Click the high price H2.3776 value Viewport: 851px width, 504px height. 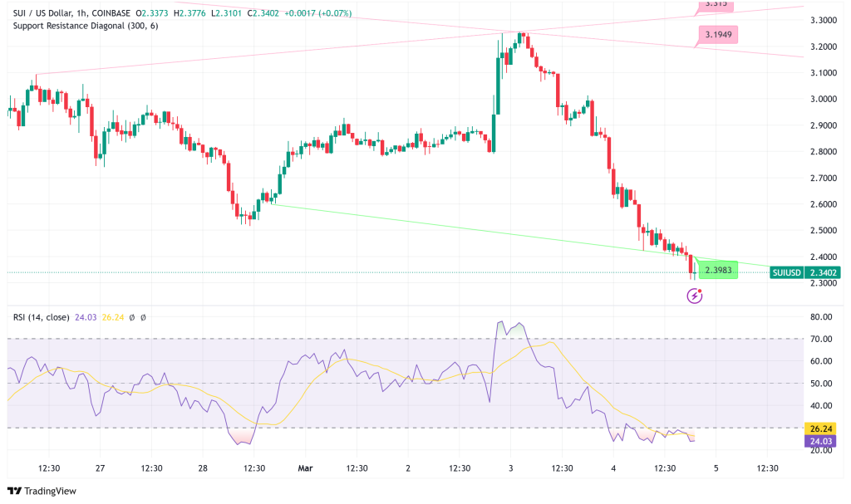click(x=189, y=13)
